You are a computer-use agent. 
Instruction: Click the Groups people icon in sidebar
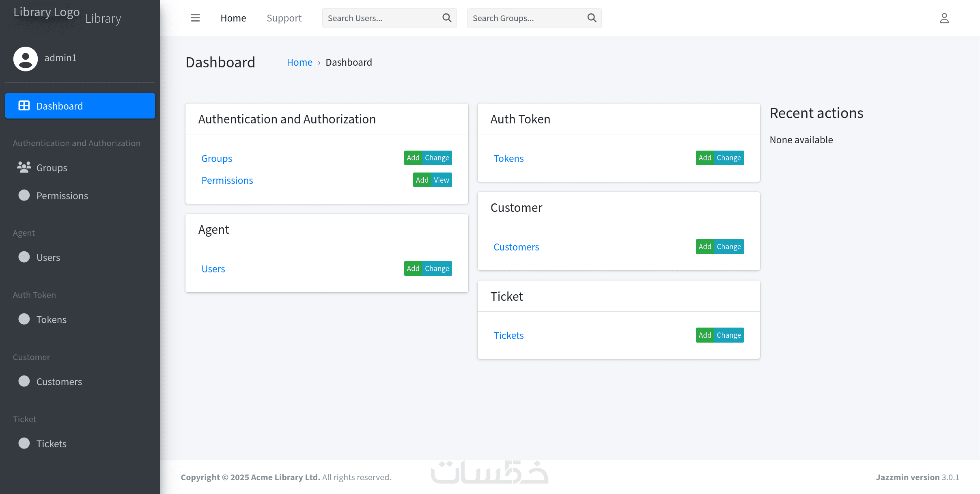pos(24,167)
